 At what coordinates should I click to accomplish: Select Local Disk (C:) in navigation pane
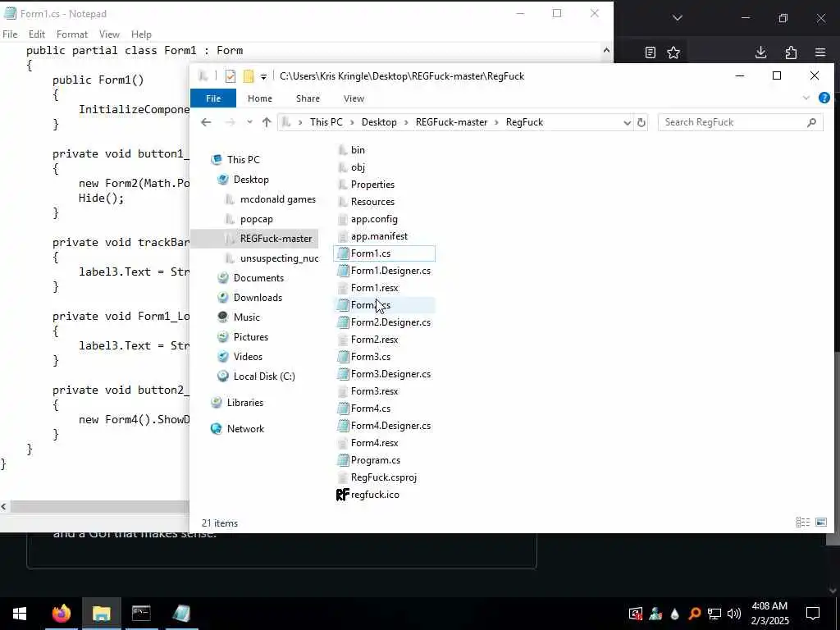coord(264,376)
